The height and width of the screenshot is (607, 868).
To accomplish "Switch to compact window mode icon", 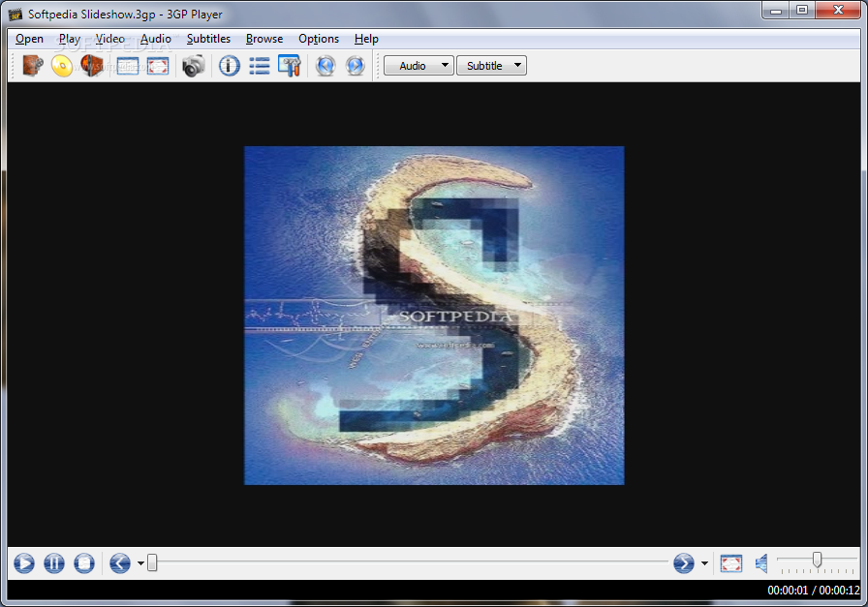I will coord(127,66).
